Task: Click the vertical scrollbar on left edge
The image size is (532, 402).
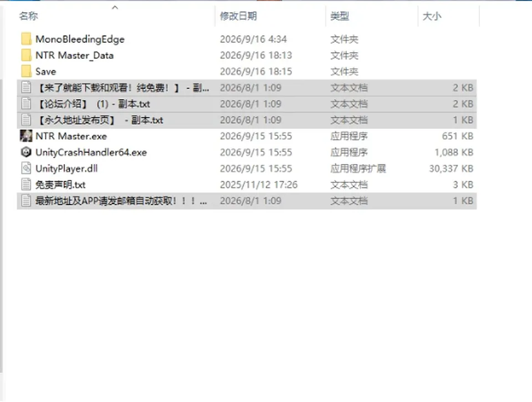Action: (x=2, y=226)
